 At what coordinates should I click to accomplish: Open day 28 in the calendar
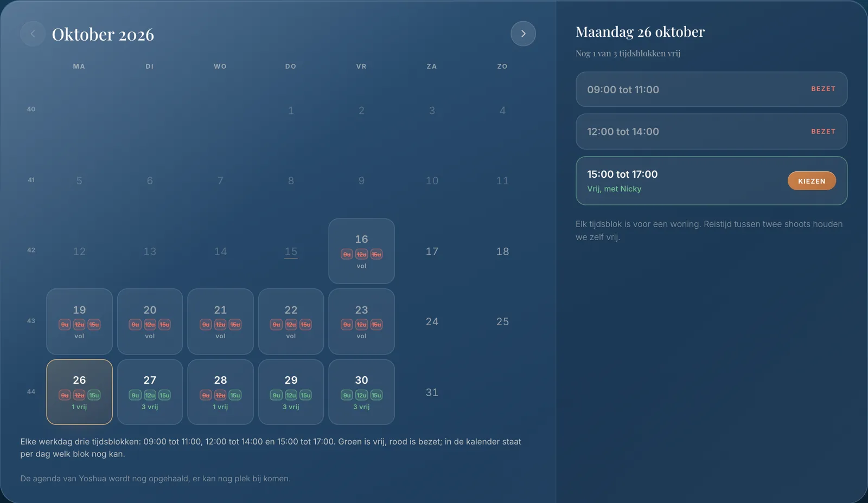click(x=220, y=392)
